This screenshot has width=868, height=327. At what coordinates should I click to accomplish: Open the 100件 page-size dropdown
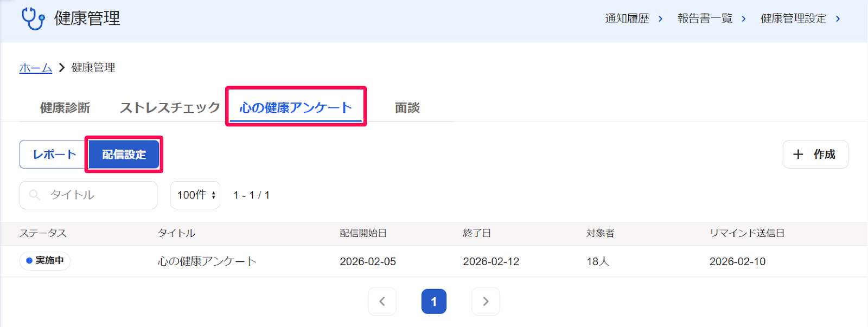click(195, 195)
